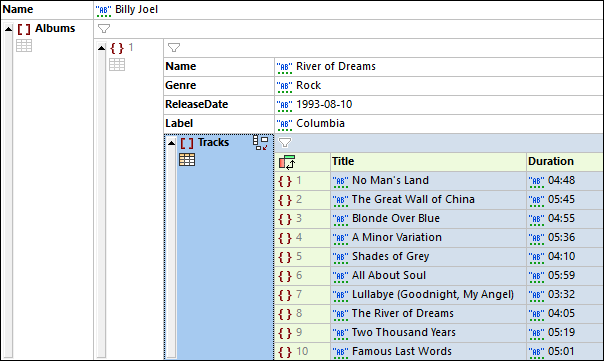Click the tree view icon beside Tracks
This screenshot has width=604, height=361.
[x=260, y=143]
